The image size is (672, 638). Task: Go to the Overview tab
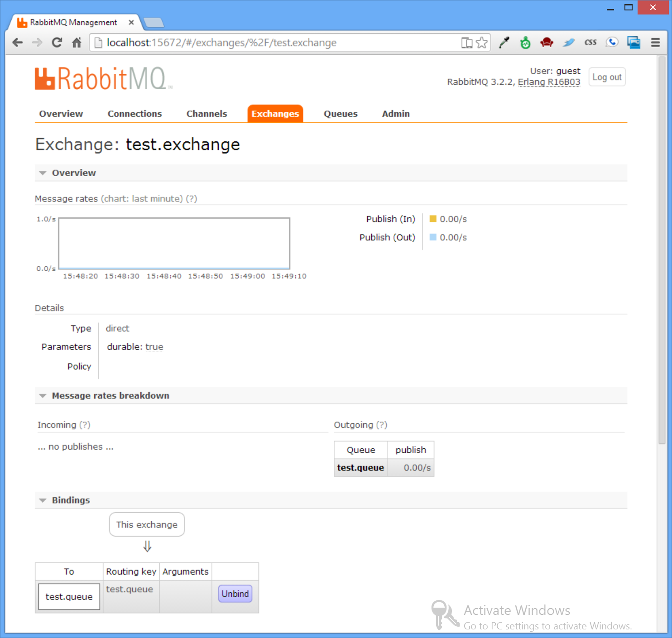[61, 114]
